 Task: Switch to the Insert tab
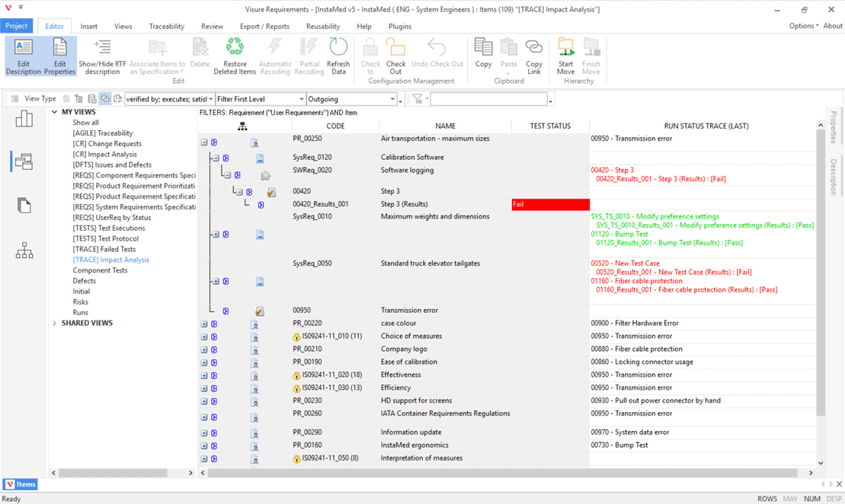tap(89, 27)
